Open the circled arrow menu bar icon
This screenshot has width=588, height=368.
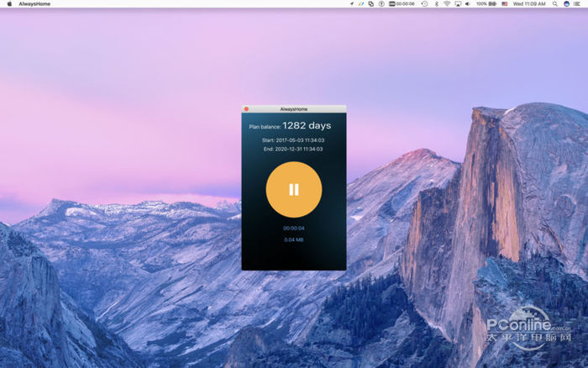381,3
